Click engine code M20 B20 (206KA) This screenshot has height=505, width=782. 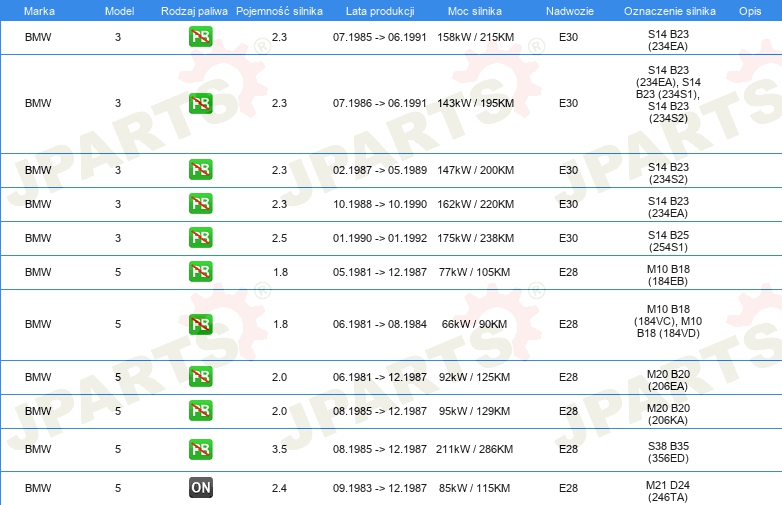coord(668,414)
